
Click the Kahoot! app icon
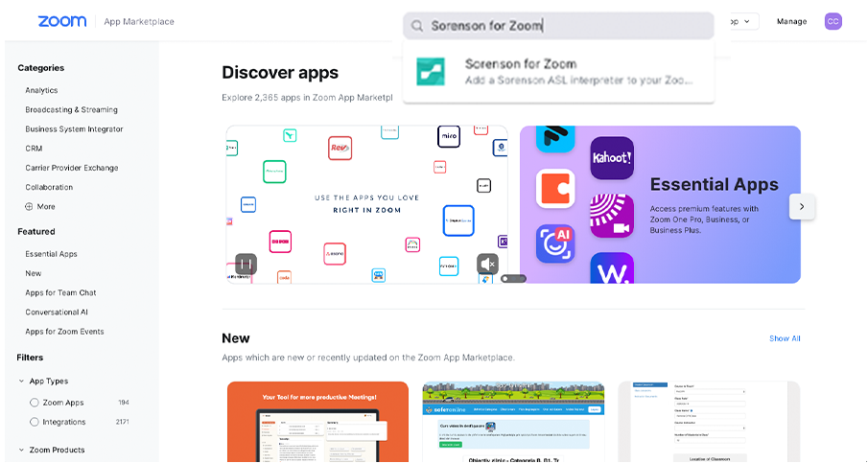612,157
